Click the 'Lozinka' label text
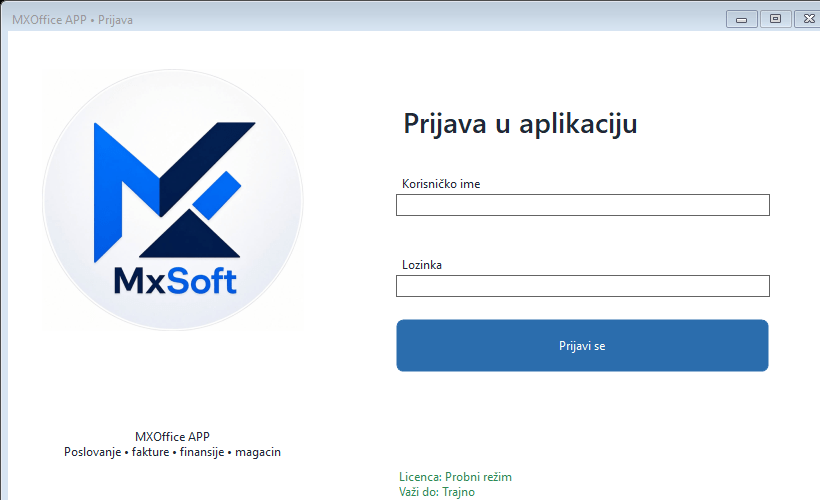Screen dimensions: 820x500 (x=422, y=265)
